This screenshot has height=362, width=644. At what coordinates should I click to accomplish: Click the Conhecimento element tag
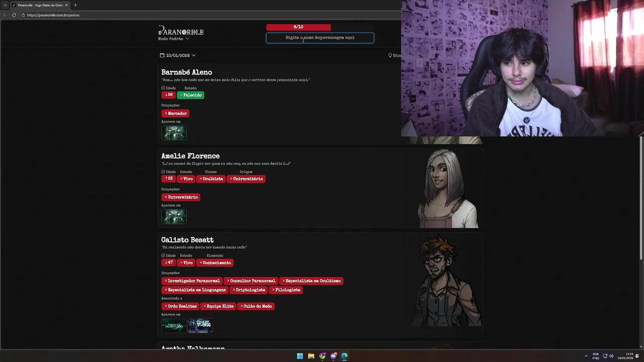tap(215, 262)
